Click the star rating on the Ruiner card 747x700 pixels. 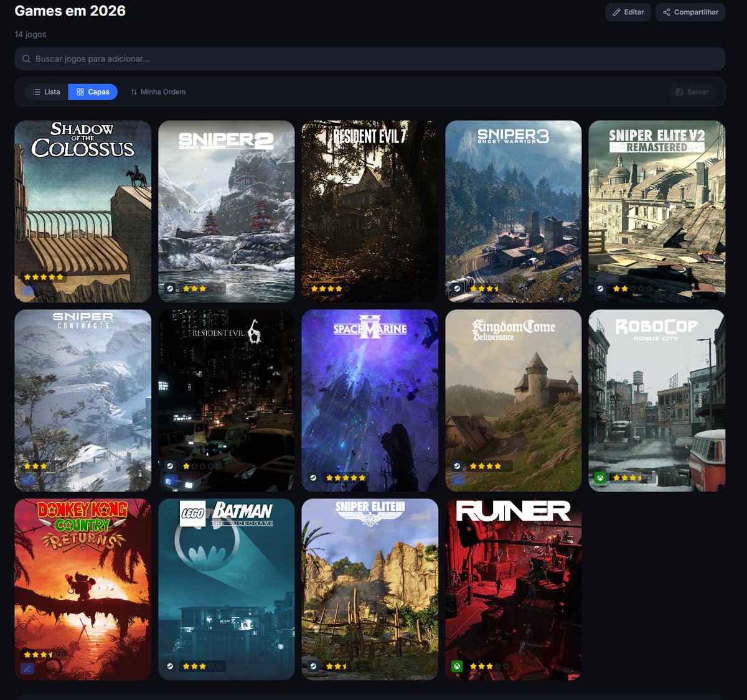pos(489,666)
